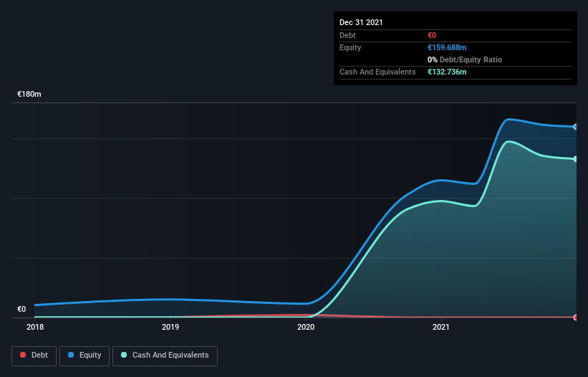Screen dimensions: 588x377
Task: Click the teal Cash And Equivalents legend dot
Action: coord(124,355)
